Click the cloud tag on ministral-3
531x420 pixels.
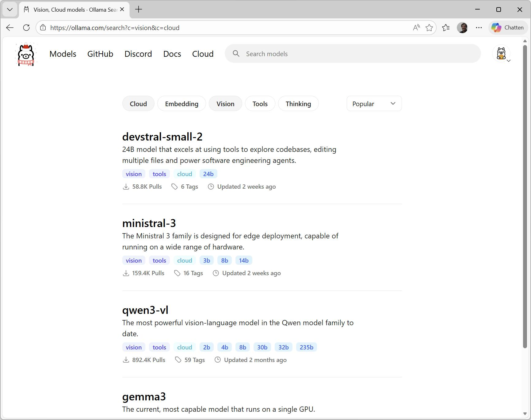(x=185, y=260)
